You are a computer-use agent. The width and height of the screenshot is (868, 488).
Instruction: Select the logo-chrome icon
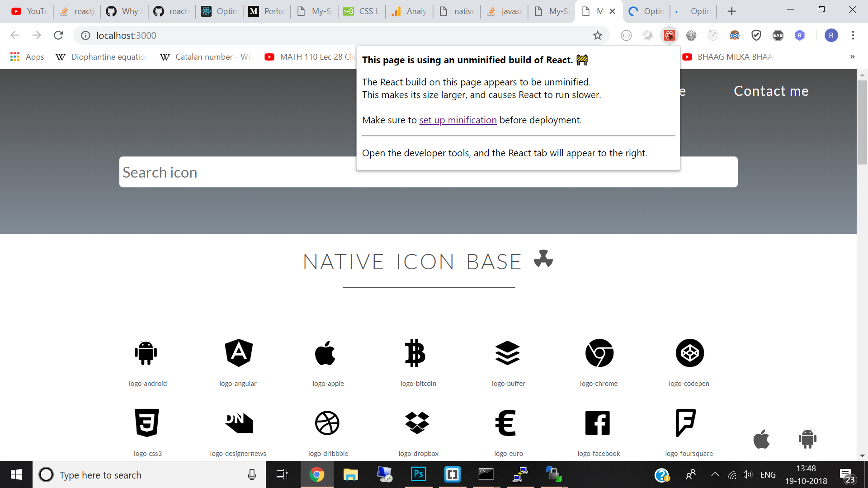point(599,353)
